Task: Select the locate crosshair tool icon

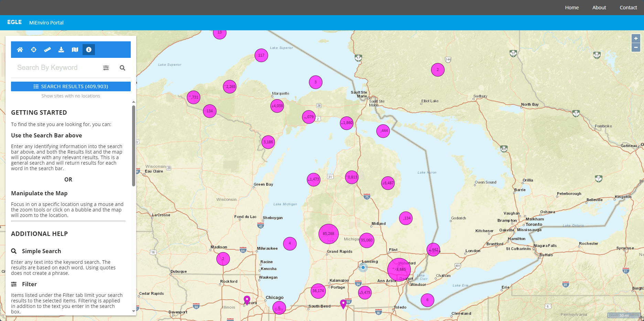Action: coord(34,50)
